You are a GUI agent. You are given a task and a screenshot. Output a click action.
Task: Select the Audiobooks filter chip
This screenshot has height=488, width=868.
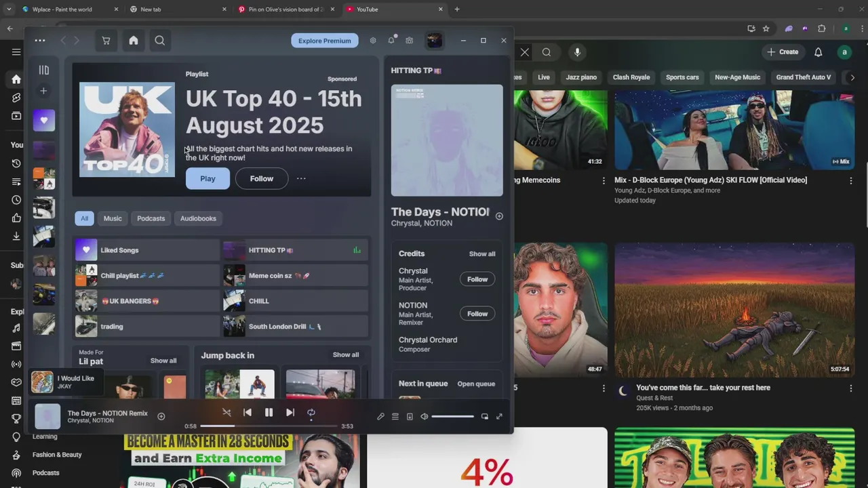coord(198,218)
